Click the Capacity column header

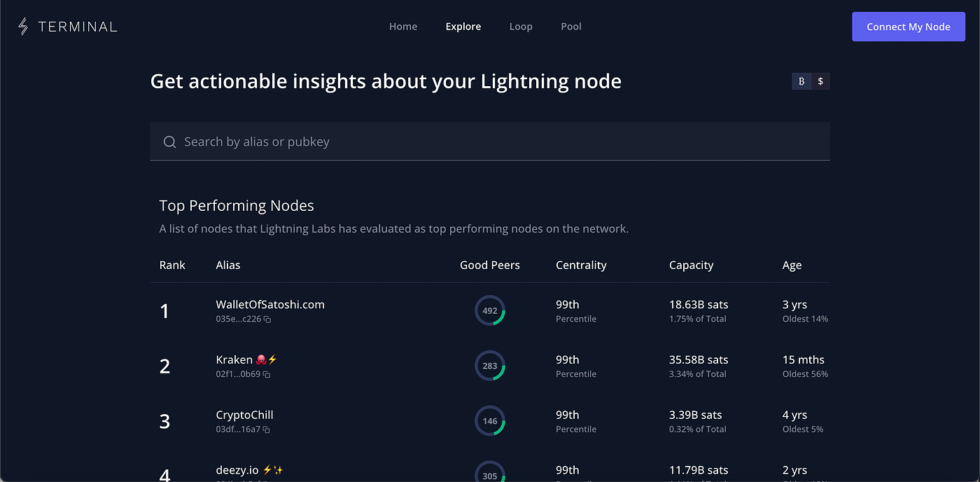tap(691, 265)
